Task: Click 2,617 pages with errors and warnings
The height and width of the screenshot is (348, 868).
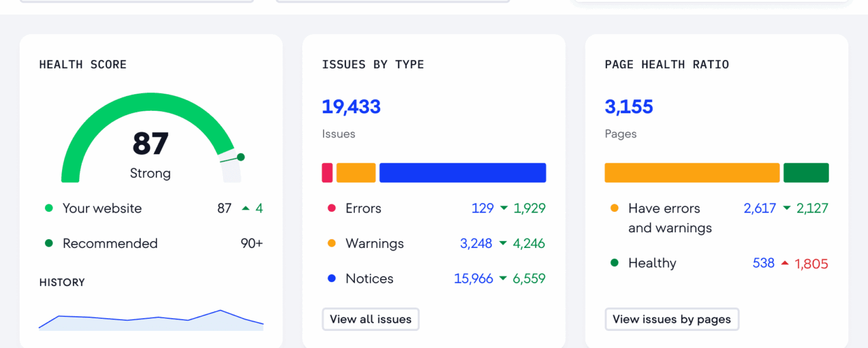Action: (760, 208)
